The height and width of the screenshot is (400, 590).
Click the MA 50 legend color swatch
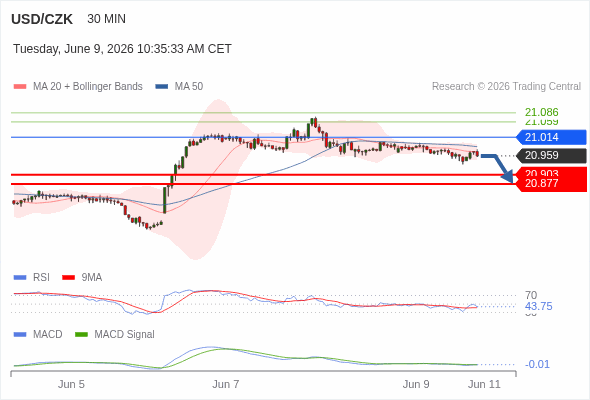click(162, 87)
